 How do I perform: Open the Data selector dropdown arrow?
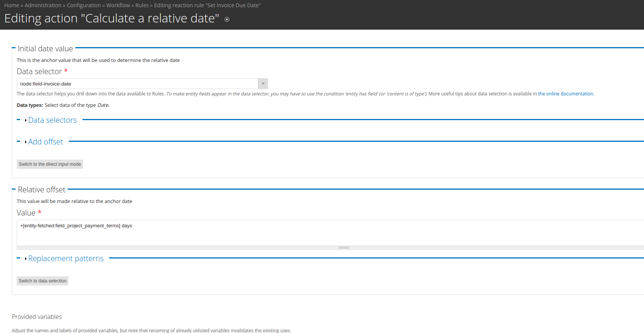pos(263,84)
